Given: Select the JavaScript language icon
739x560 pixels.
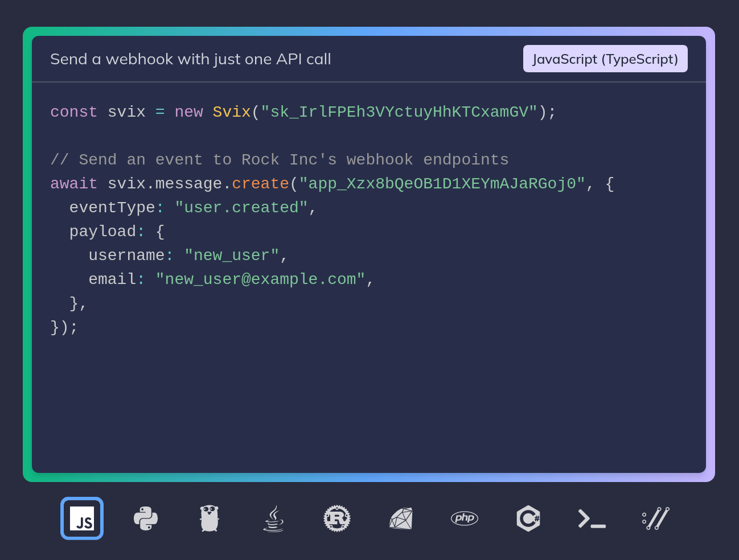Looking at the screenshot, I should (x=82, y=518).
